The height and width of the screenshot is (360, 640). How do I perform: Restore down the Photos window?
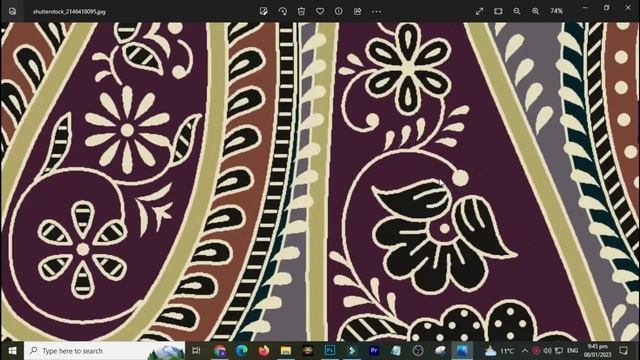click(607, 8)
